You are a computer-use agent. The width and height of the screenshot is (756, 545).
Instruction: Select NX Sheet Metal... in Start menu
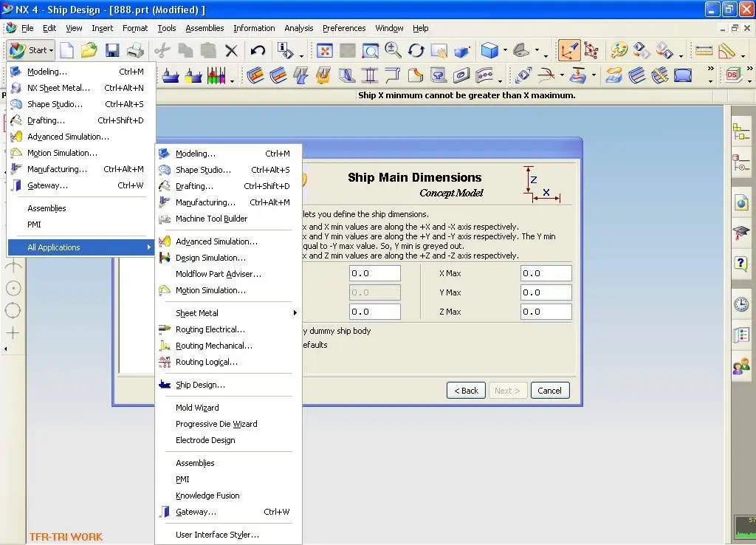pos(81,88)
